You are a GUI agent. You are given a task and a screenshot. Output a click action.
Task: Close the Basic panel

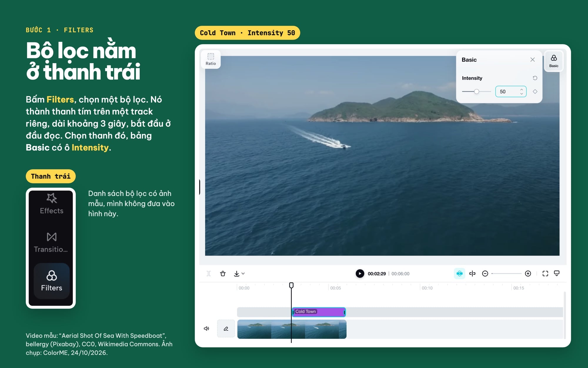pos(532,60)
